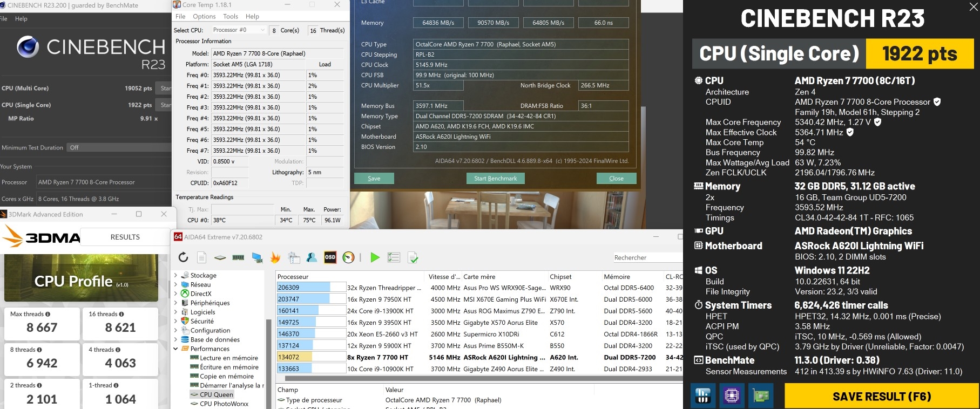Viewport: 980px width, 409px height.
Task: Open the Minimum Test Duration dropdown
Action: tap(119, 147)
